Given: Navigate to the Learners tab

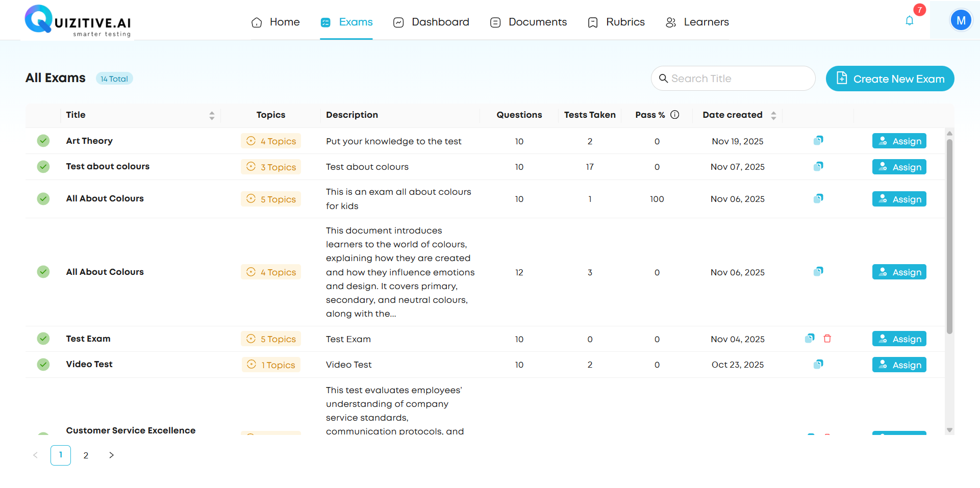Looking at the screenshot, I should click(x=697, y=22).
